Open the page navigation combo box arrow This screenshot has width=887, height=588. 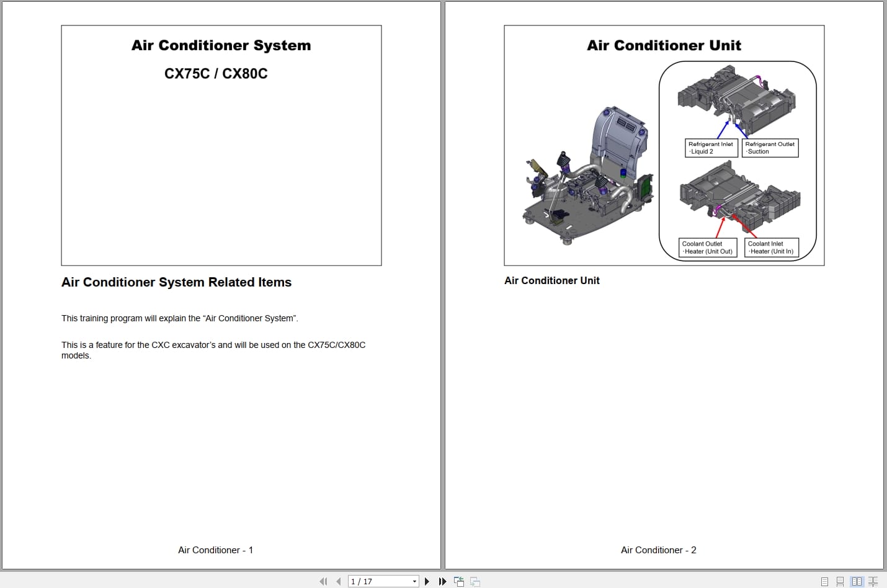[414, 581]
